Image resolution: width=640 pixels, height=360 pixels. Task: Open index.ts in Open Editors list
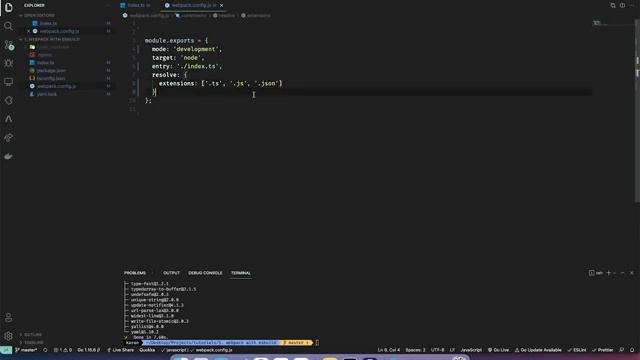coord(48,24)
